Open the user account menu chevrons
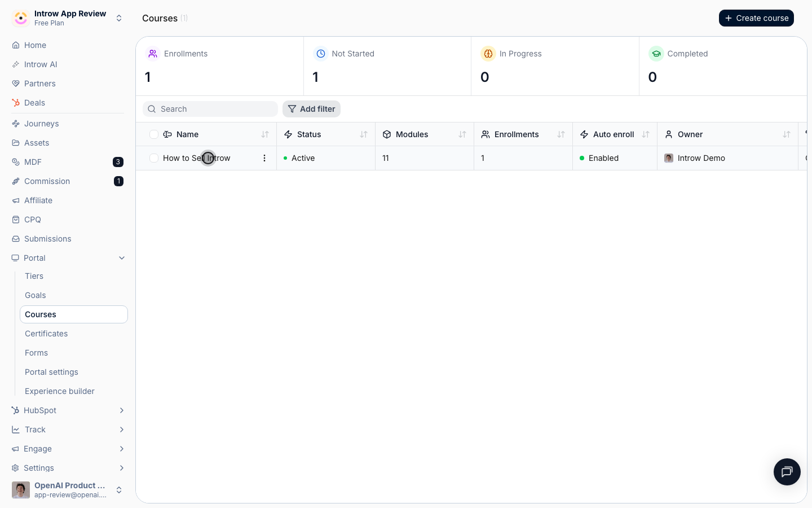Image resolution: width=812 pixels, height=508 pixels. pyautogui.click(x=119, y=490)
